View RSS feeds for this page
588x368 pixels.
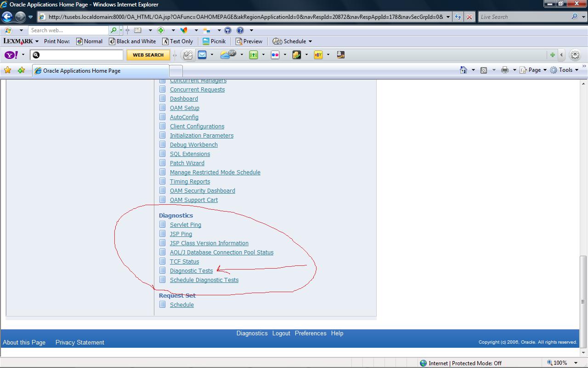tap(483, 69)
